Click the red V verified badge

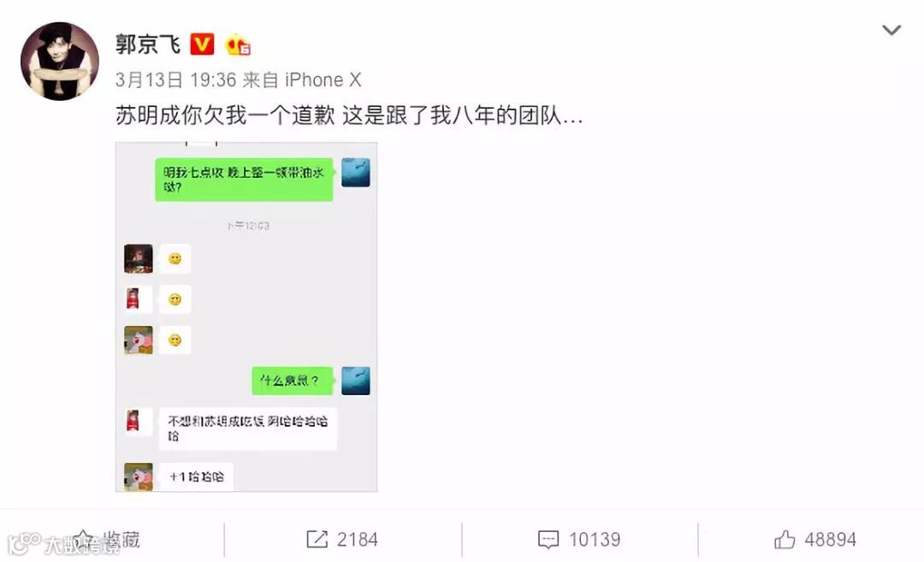pyautogui.click(x=202, y=44)
